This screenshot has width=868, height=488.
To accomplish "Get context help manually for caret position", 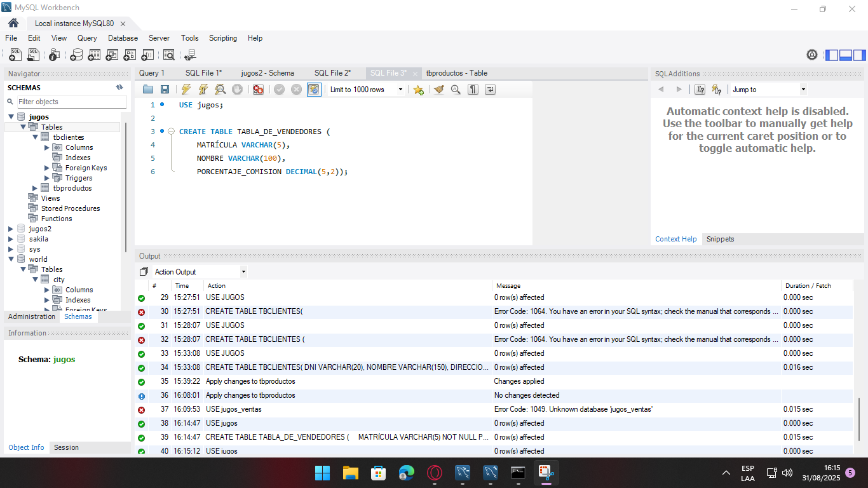I will [700, 90].
